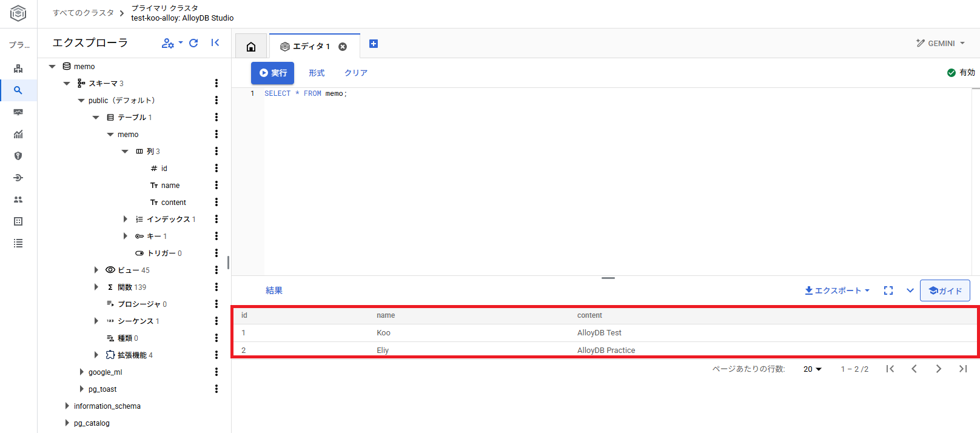Run the query with 実行 button
This screenshot has width=980, height=433.
coord(272,73)
